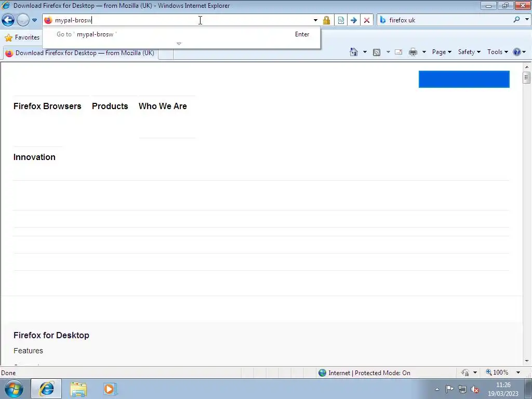Click the privacy report status bar icon
Viewport: 532px width, 399px height.
465,373
